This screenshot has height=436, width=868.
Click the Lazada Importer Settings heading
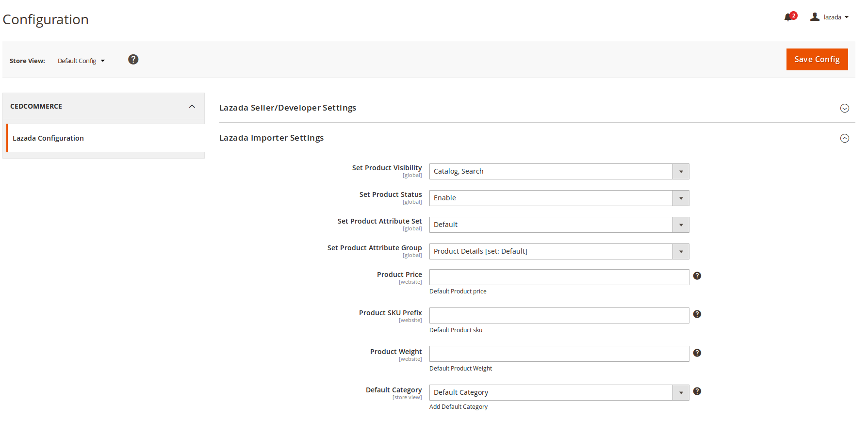(271, 138)
